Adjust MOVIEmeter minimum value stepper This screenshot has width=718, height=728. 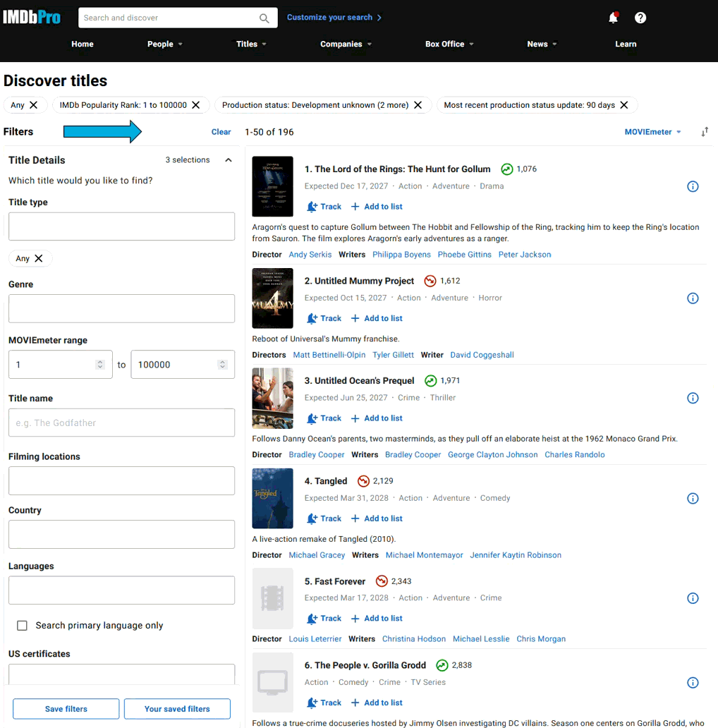[99, 365]
